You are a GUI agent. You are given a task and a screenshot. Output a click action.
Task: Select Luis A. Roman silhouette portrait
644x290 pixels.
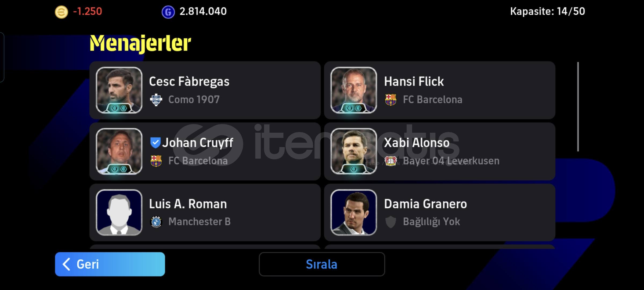coord(119,212)
